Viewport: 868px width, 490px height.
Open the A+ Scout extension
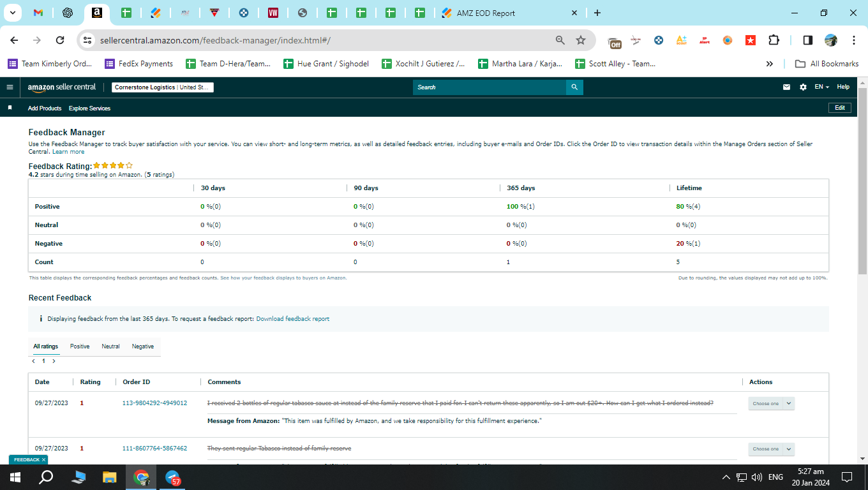[682, 40]
